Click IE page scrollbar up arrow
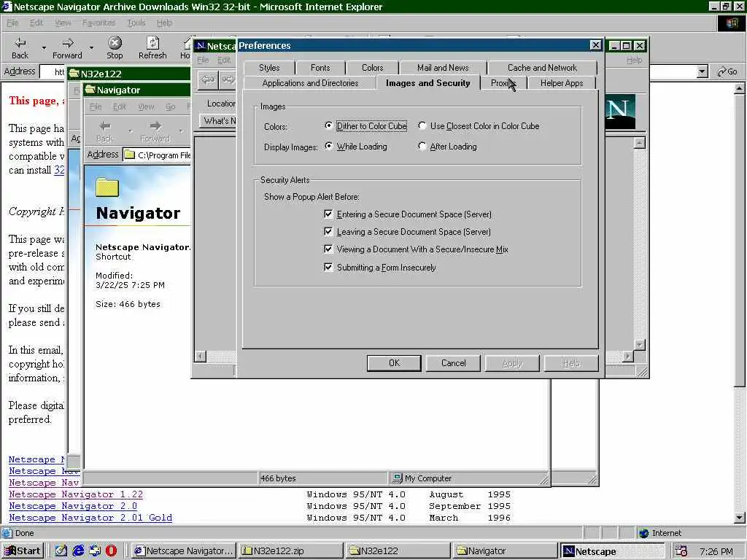 coord(740,88)
